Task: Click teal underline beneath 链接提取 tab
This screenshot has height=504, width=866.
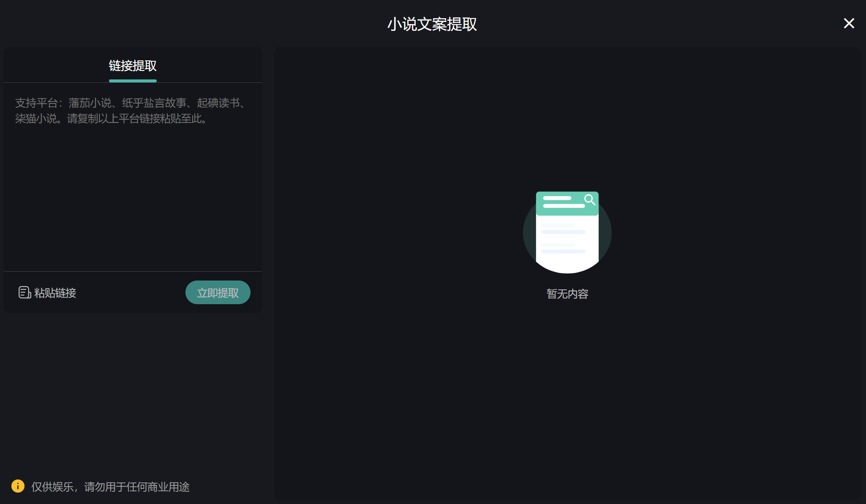Action: [133, 81]
